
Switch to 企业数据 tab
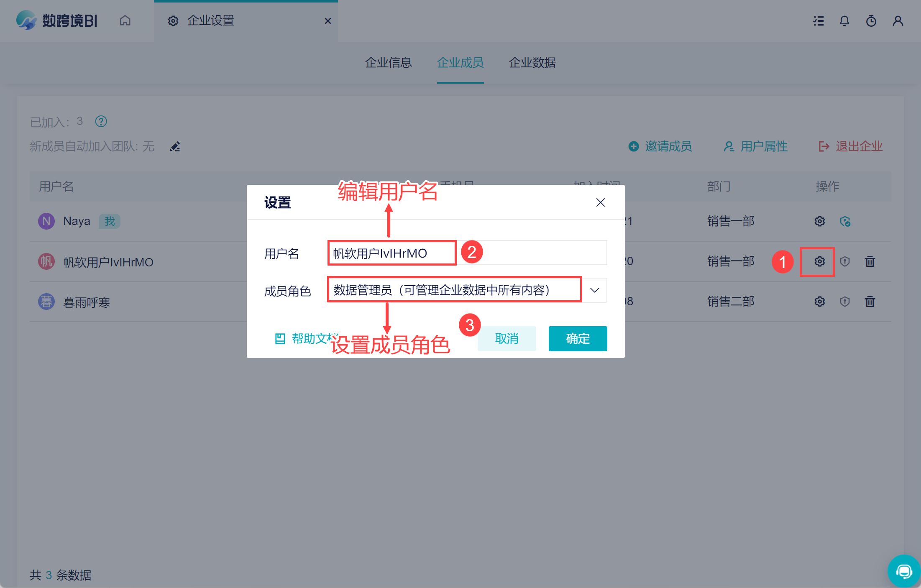click(x=532, y=63)
